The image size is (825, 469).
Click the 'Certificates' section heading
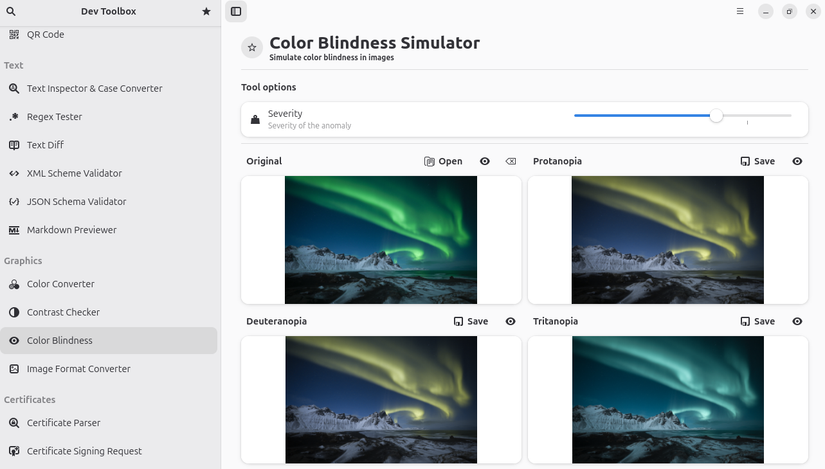click(29, 400)
